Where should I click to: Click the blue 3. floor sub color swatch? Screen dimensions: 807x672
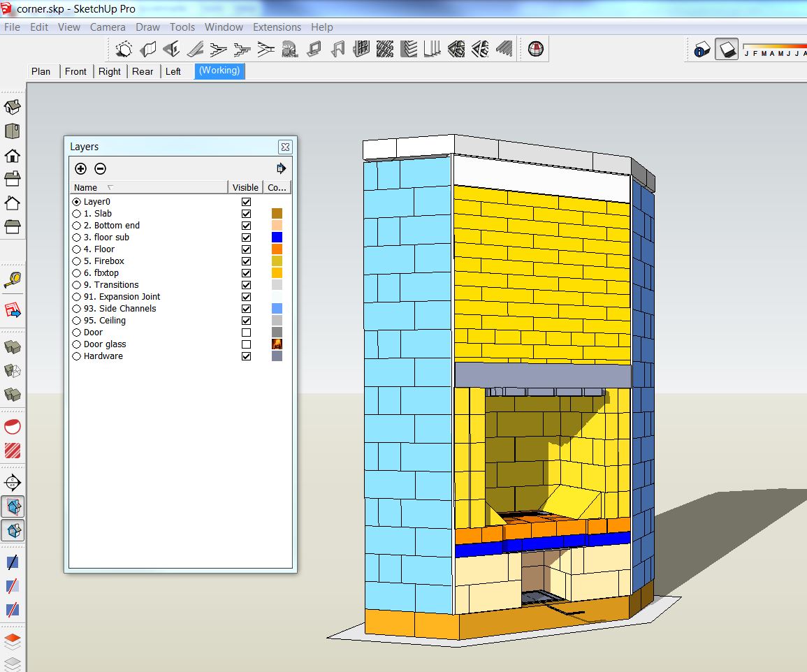click(x=277, y=238)
